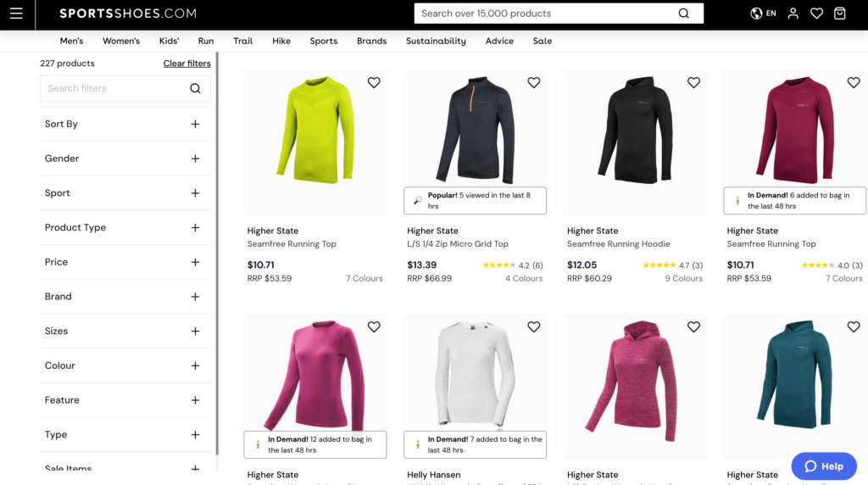Open the EN language globe selector
Viewport: 868px width, 485px height.
[x=763, y=14]
